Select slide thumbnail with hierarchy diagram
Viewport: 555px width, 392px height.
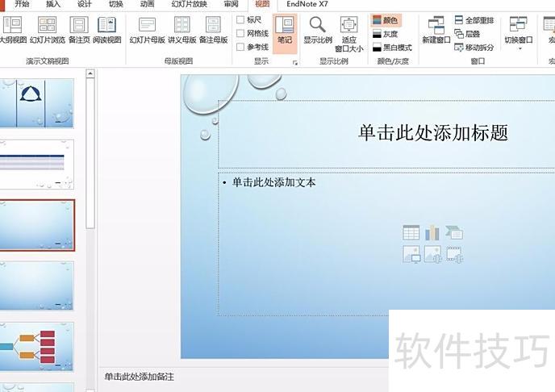tap(37, 347)
